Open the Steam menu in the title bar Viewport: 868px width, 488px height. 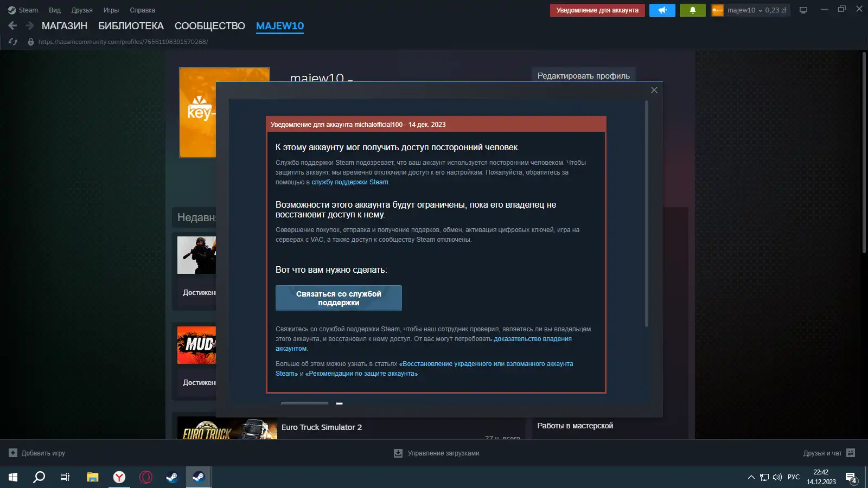pos(23,10)
